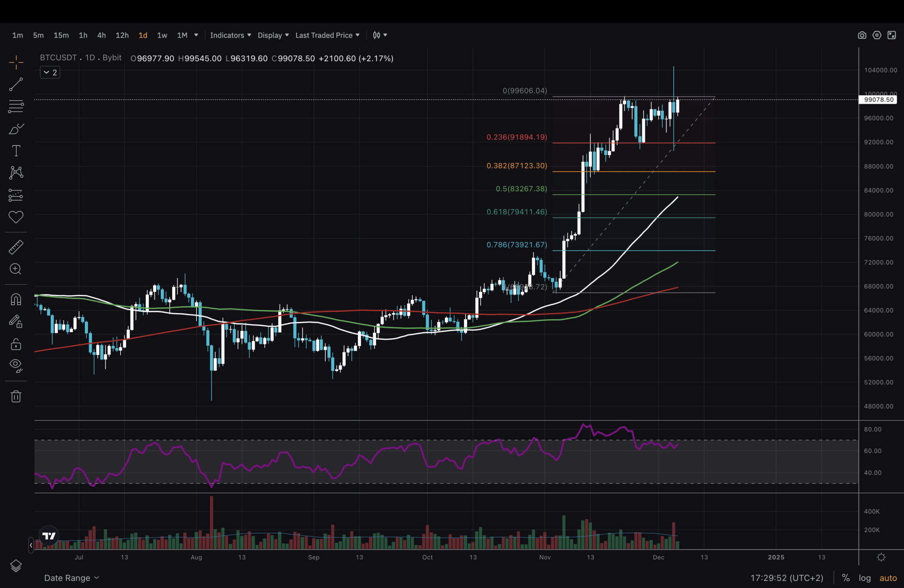The height and width of the screenshot is (588, 904).
Task: Expand more timeframes dropdown arrow
Action: point(196,35)
